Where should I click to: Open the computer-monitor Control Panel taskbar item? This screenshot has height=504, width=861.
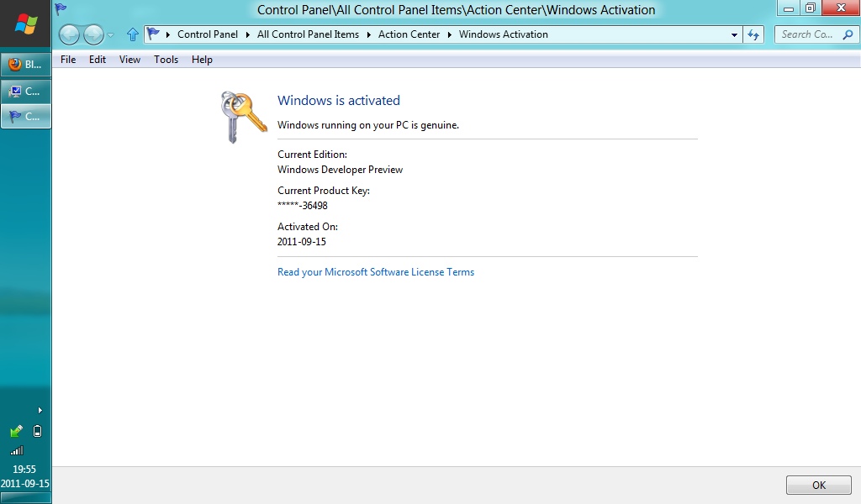click(x=26, y=91)
